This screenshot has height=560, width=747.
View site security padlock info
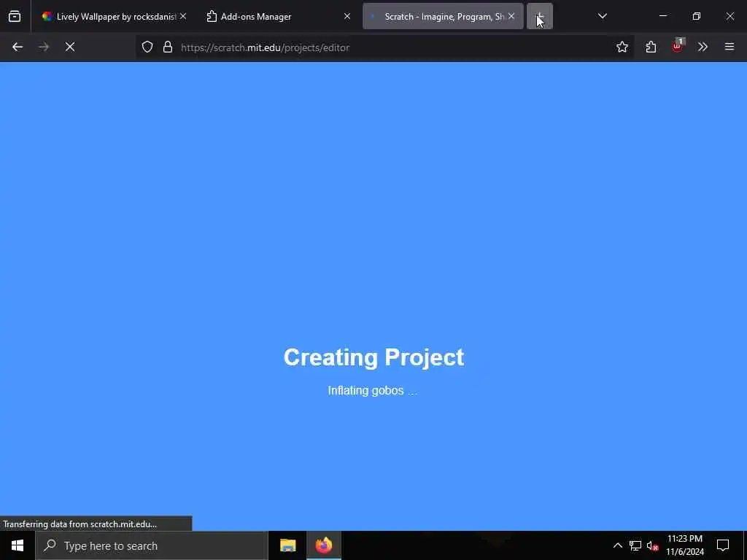(168, 47)
